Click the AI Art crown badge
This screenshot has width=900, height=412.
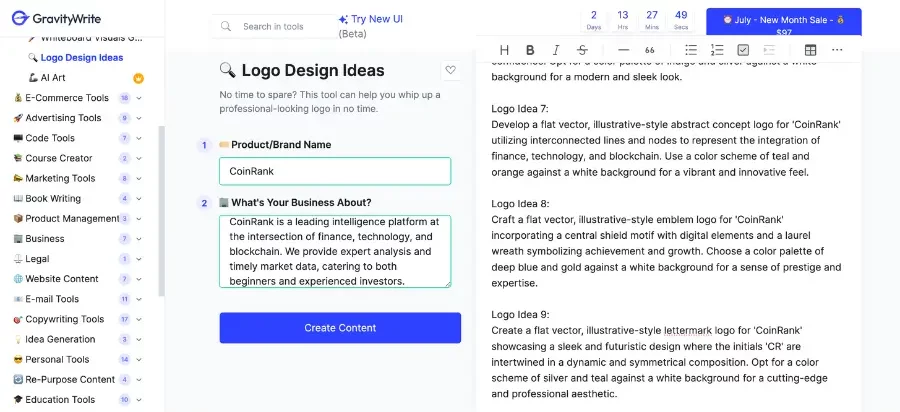click(138, 77)
